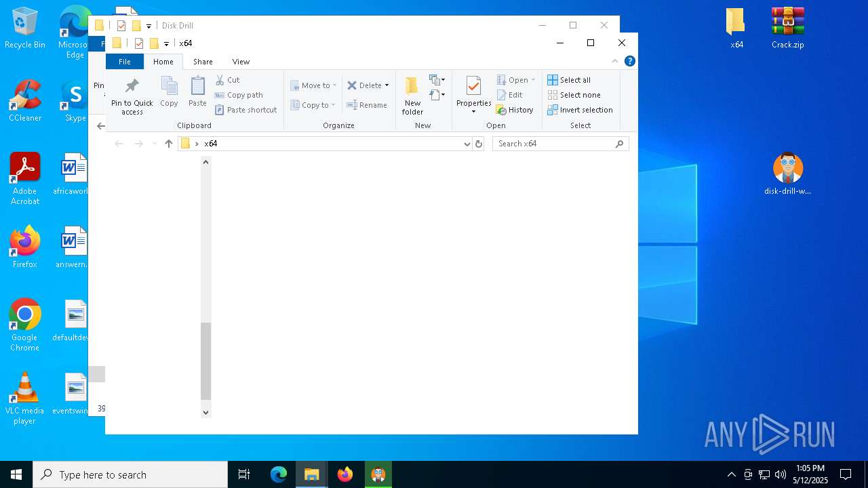Click Invert selection

[x=580, y=110]
